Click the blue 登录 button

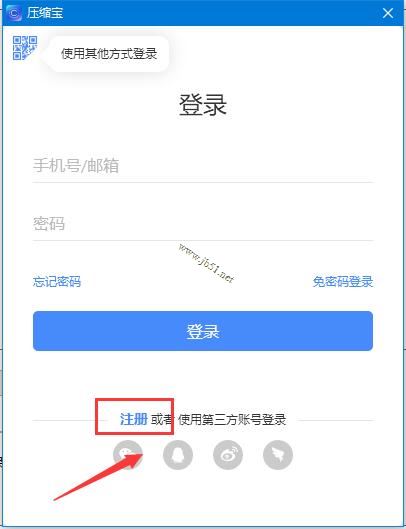point(203,331)
